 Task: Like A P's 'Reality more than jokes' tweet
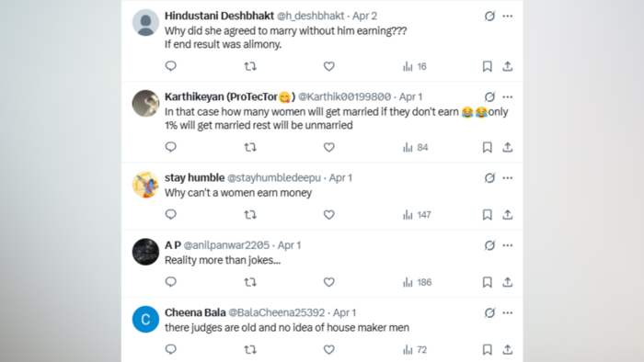click(328, 282)
